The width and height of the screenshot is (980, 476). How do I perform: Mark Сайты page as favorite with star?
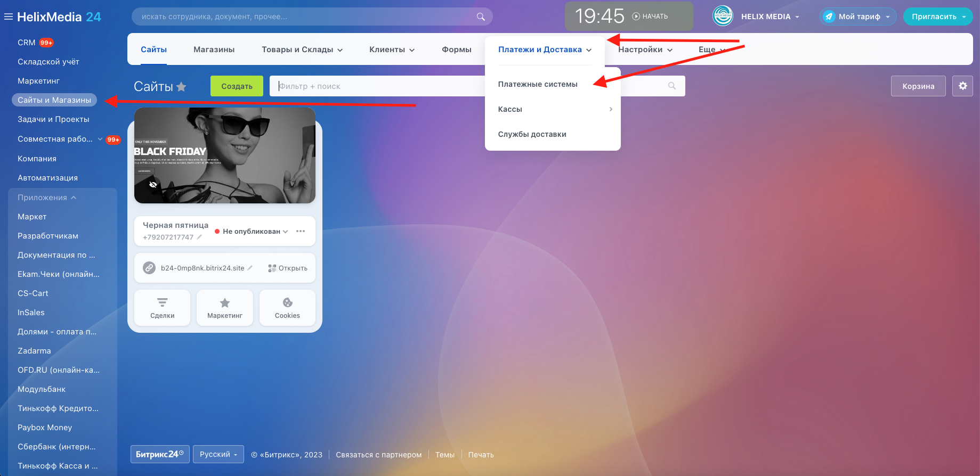pyautogui.click(x=181, y=86)
